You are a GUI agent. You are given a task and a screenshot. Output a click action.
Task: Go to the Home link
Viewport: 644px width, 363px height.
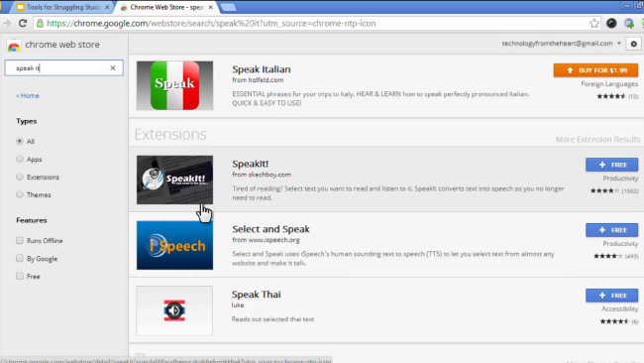[x=28, y=95]
